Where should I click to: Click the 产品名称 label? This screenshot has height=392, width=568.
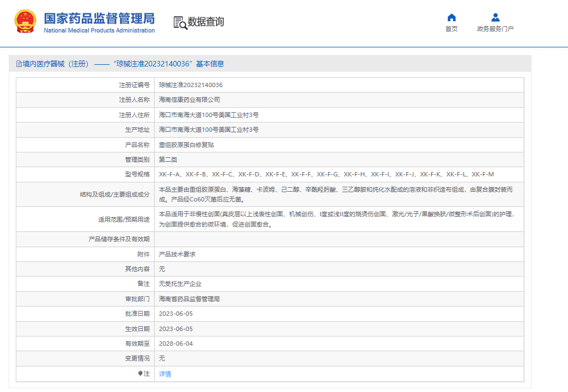(137, 145)
